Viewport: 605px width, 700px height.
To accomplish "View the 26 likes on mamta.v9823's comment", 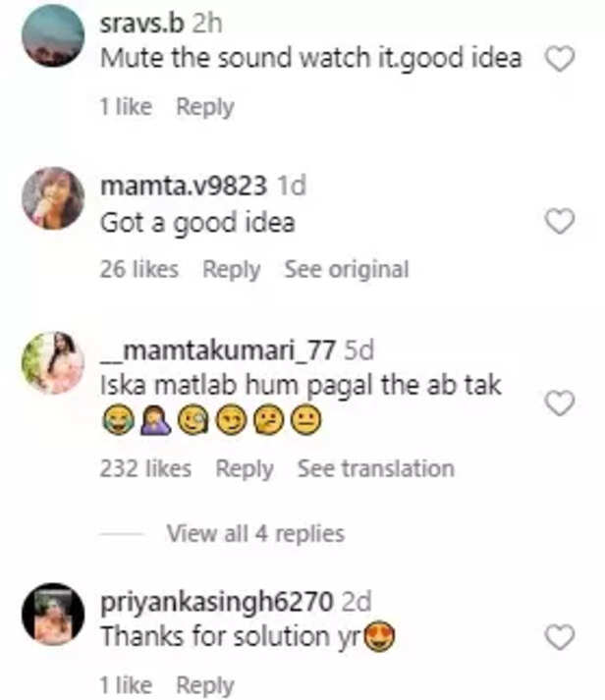I will point(139,269).
